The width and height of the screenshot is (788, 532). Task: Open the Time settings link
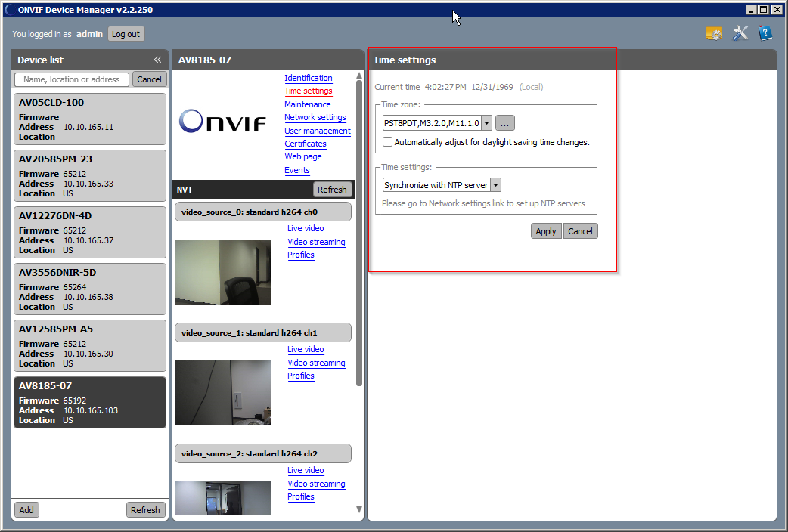pyautogui.click(x=309, y=91)
